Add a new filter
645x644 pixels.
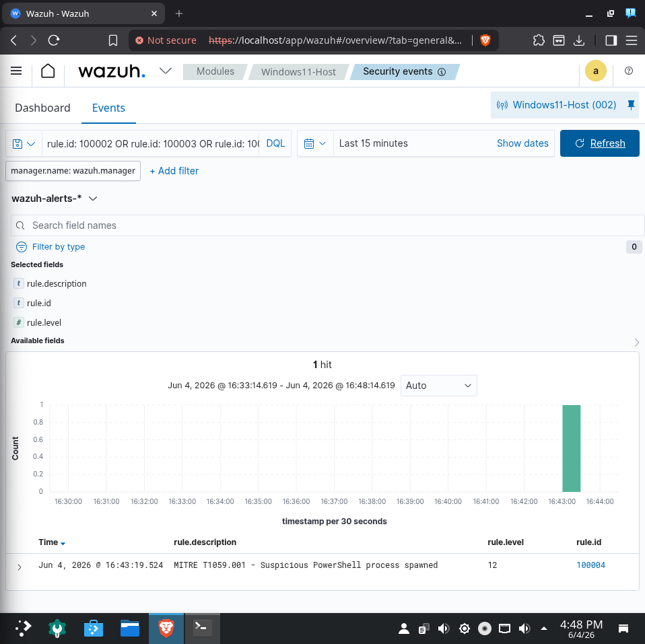pyautogui.click(x=174, y=171)
